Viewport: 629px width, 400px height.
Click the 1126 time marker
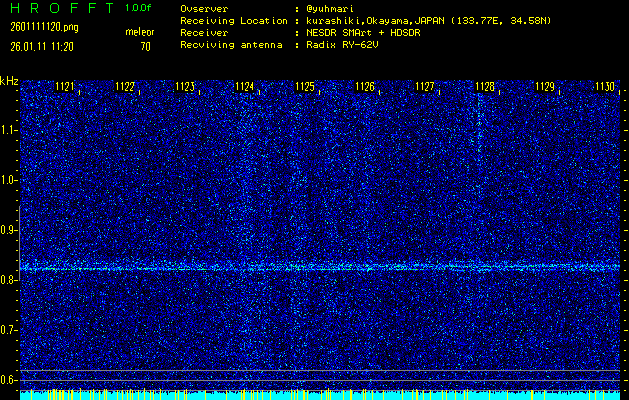point(364,87)
